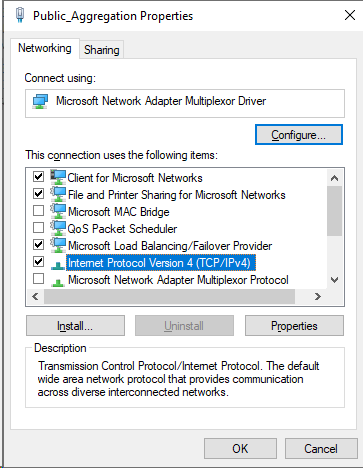363x468 pixels.
Task: Uncheck Client for Microsoft Networks checkbox
Action: point(39,176)
